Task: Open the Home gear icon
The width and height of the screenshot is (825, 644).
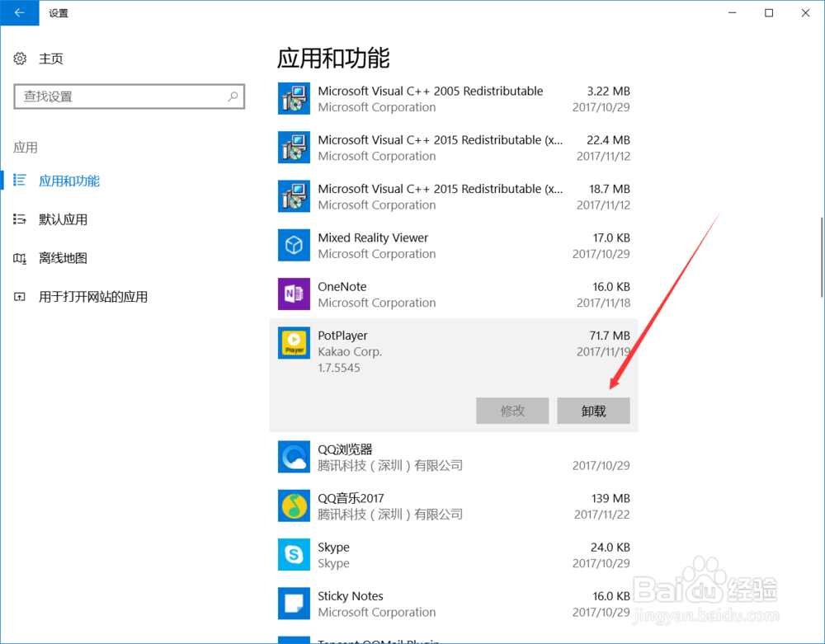Action: click(x=20, y=59)
